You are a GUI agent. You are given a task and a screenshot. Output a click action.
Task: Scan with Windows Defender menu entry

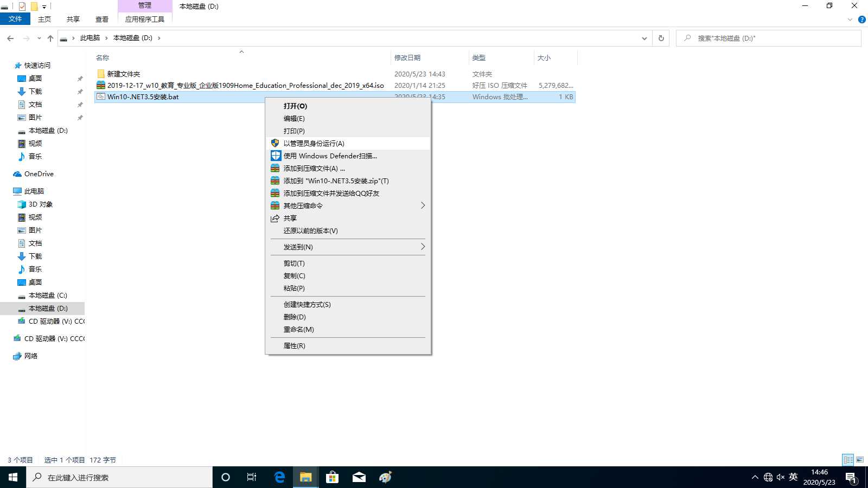click(x=348, y=156)
